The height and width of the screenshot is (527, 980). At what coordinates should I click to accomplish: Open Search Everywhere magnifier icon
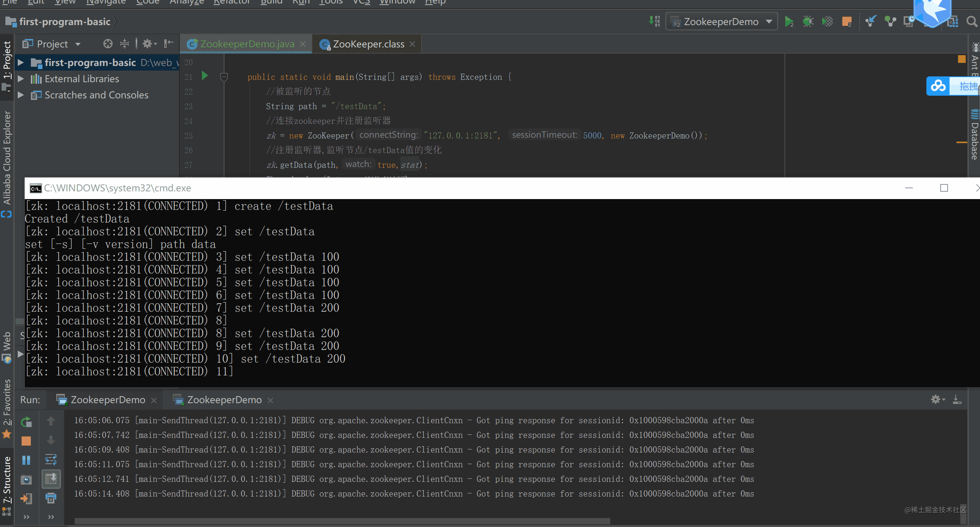(972, 22)
